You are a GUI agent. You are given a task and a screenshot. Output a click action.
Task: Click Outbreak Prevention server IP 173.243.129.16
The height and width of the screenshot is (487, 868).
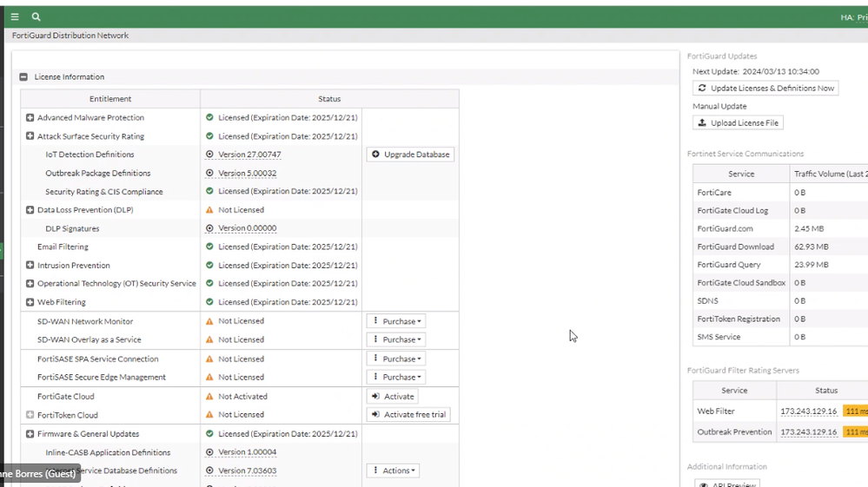[x=809, y=431]
